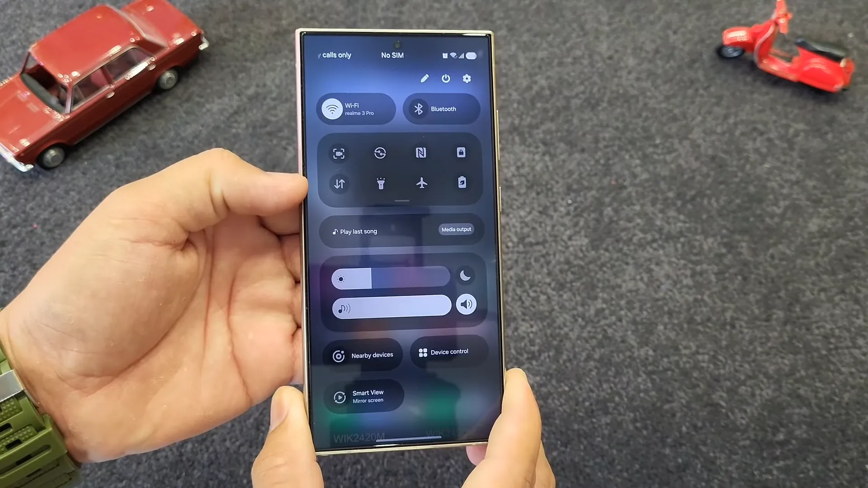Tap the flashlight toggle icon
Image resolution: width=868 pixels, height=488 pixels.
(380, 183)
